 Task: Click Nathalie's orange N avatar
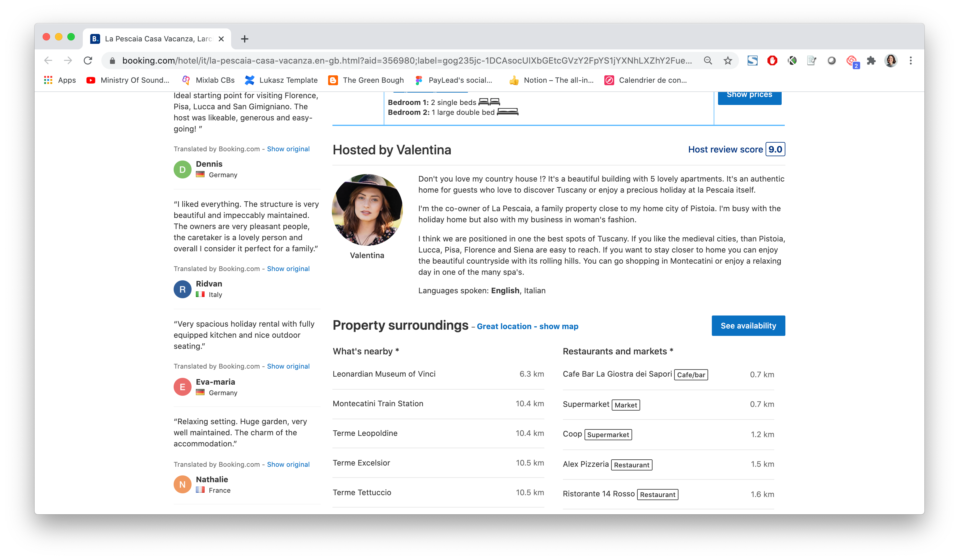click(182, 485)
